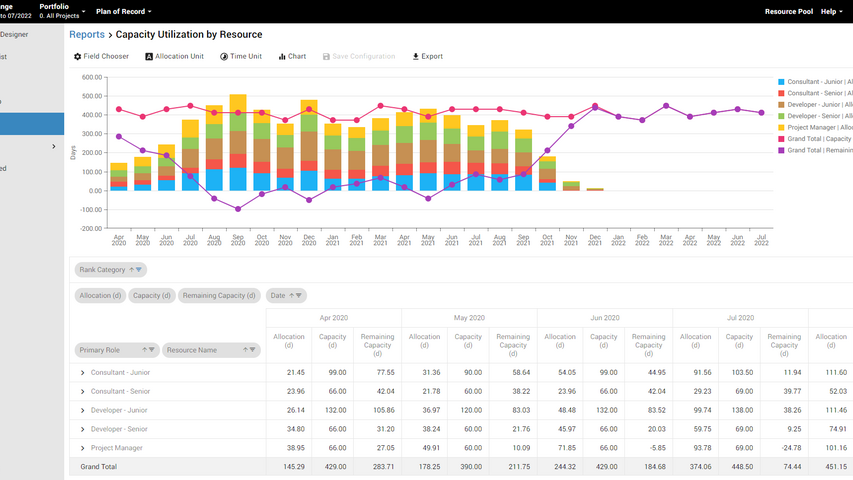Expand the Project Manager row
The height and width of the screenshot is (480, 853).
click(x=83, y=448)
